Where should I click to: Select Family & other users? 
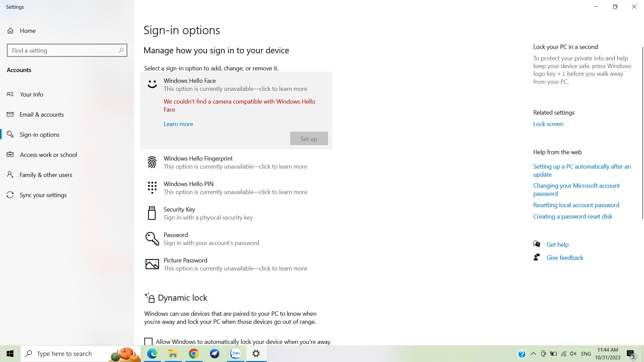pyautogui.click(x=67, y=175)
